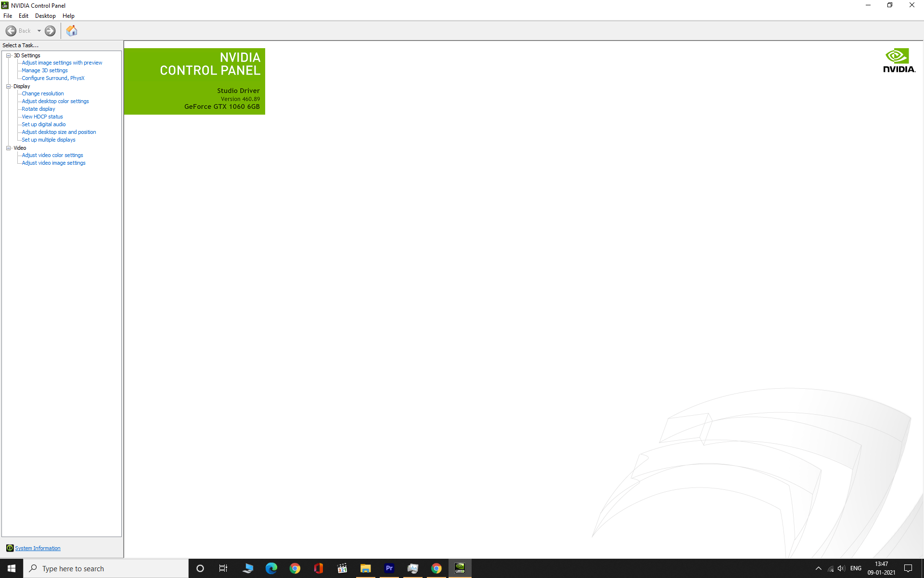Select Manage 3D settings task
This screenshot has height=578, width=924.
[44, 70]
